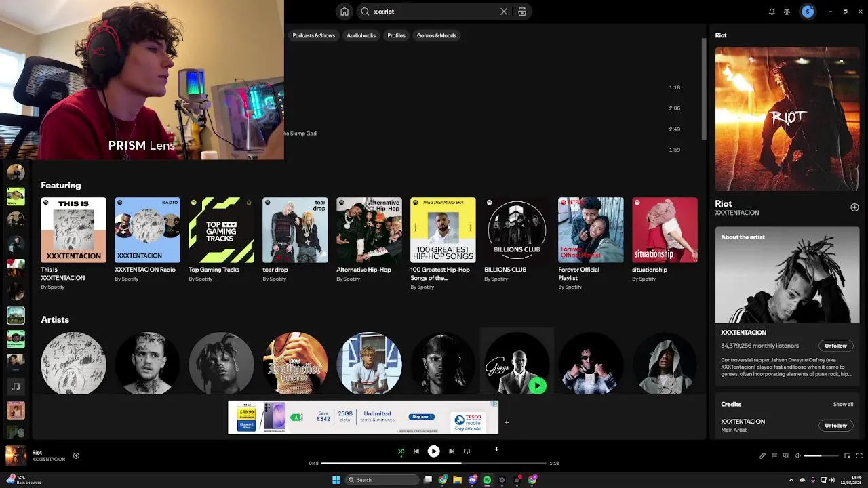Enter full screen mode

click(x=859, y=456)
